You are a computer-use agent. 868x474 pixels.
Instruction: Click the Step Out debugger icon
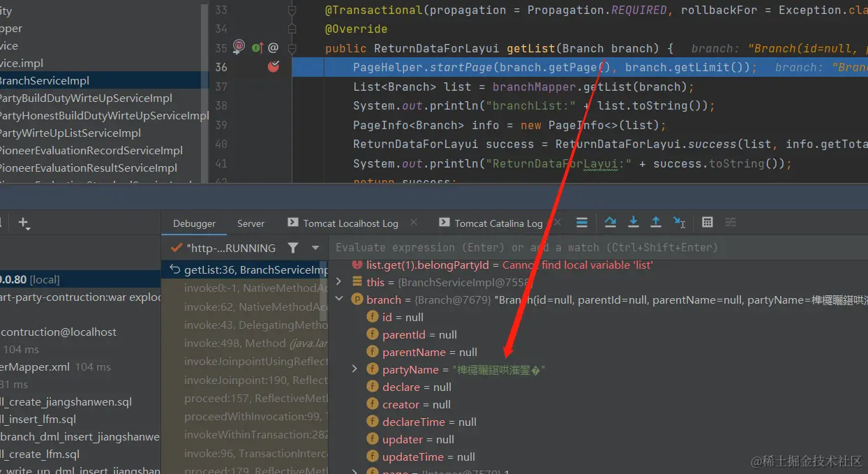click(x=656, y=223)
